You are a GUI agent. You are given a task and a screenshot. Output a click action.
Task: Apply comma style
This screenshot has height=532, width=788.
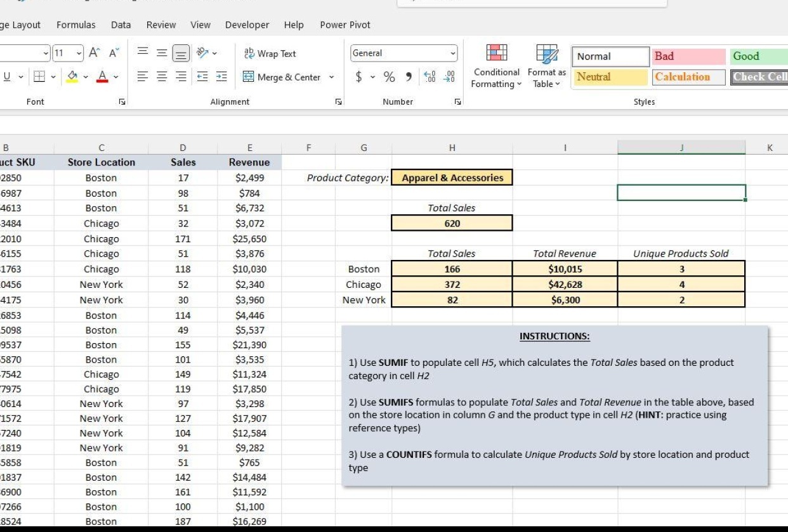pos(409,77)
